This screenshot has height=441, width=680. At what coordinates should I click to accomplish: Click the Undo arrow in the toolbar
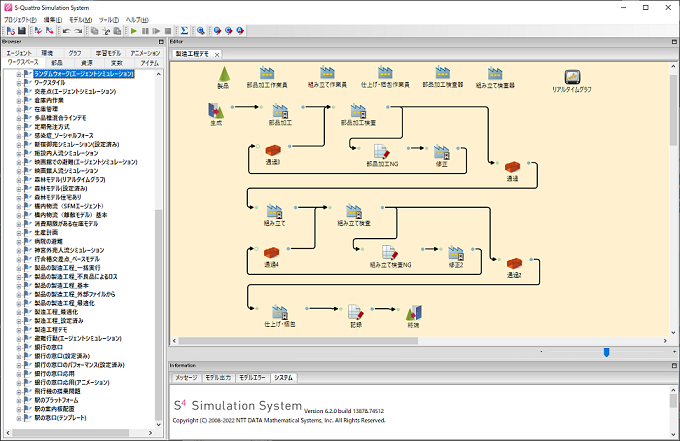click(65, 31)
